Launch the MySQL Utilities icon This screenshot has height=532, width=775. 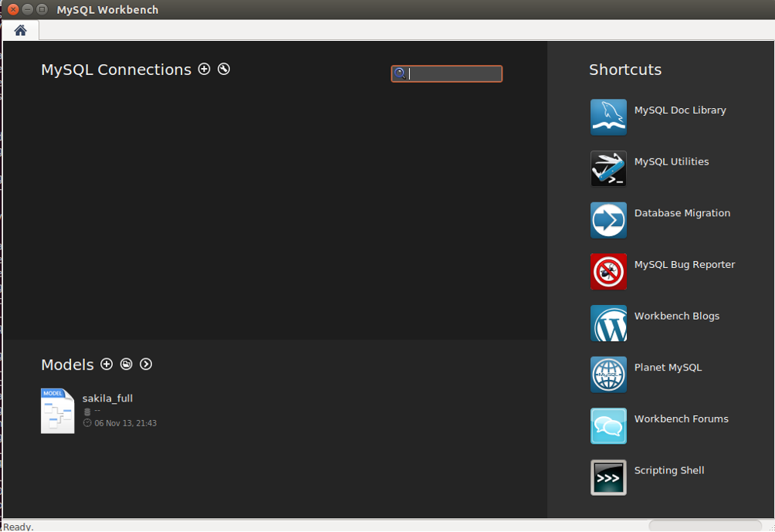[x=608, y=168]
